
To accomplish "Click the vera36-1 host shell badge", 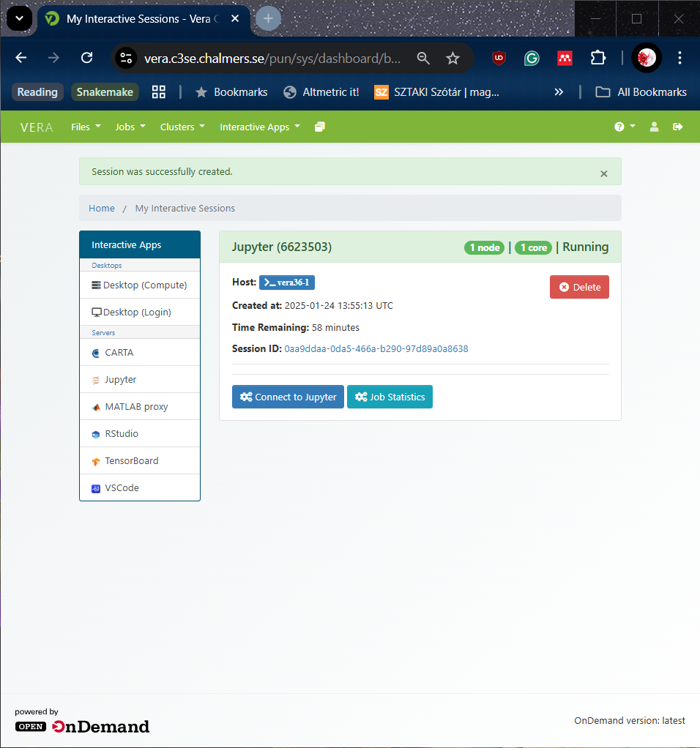I will tap(286, 282).
